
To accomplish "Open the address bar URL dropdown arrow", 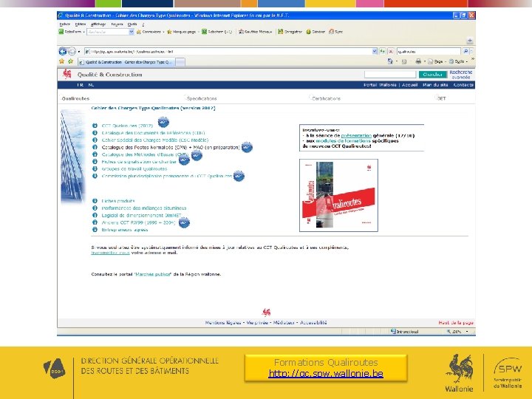I will click(375, 51).
